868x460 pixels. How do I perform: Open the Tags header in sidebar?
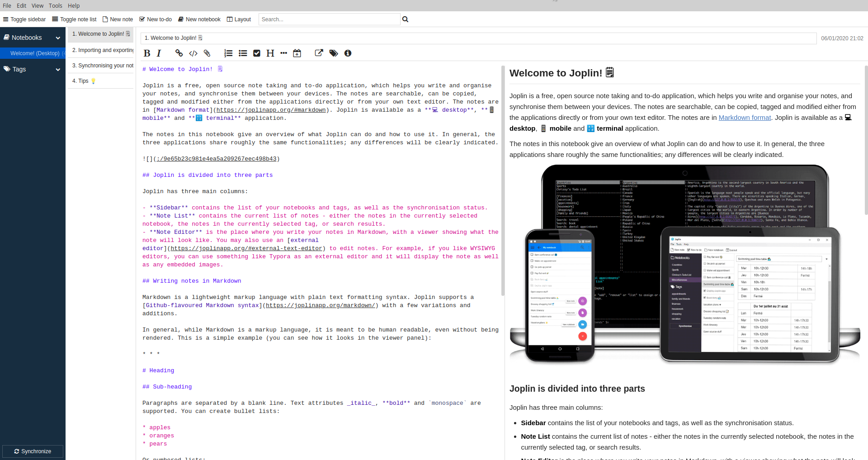pos(19,69)
